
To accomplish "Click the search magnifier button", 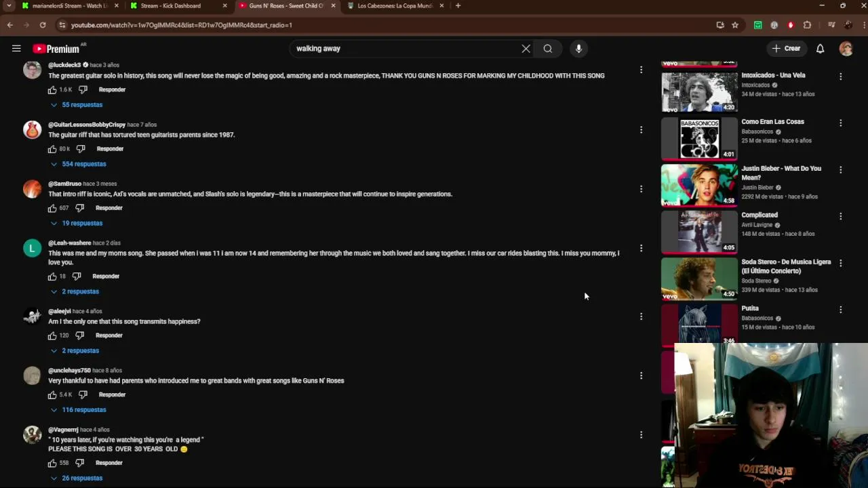I will click(x=548, y=49).
